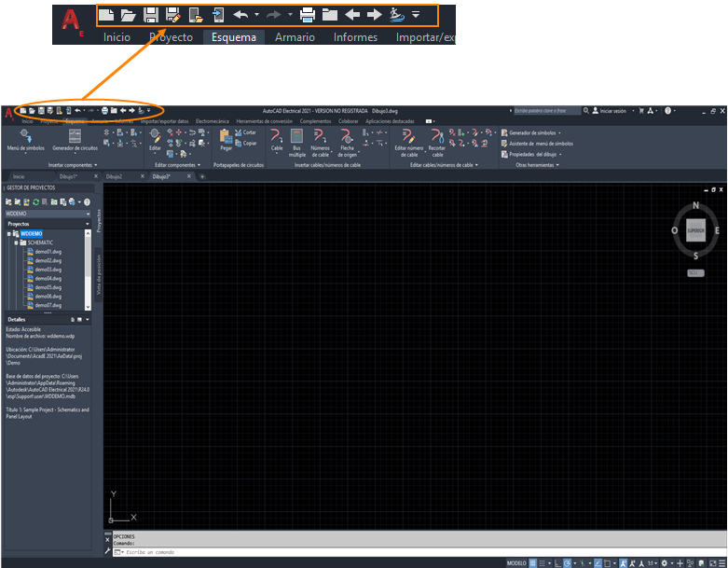Click the Editar número de cable tool
The width and height of the screenshot is (728, 568).
click(x=408, y=143)
